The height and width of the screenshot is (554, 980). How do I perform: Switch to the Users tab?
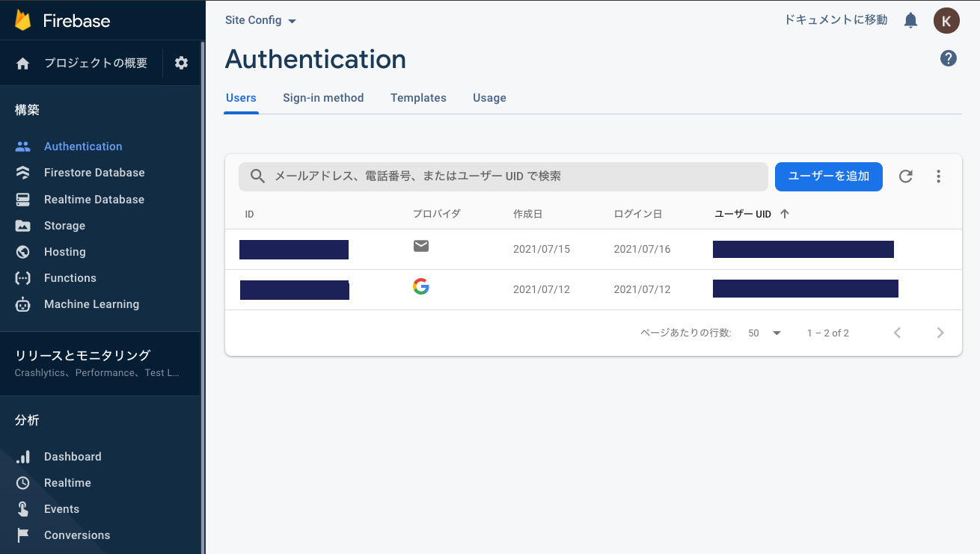pos(241,98)
